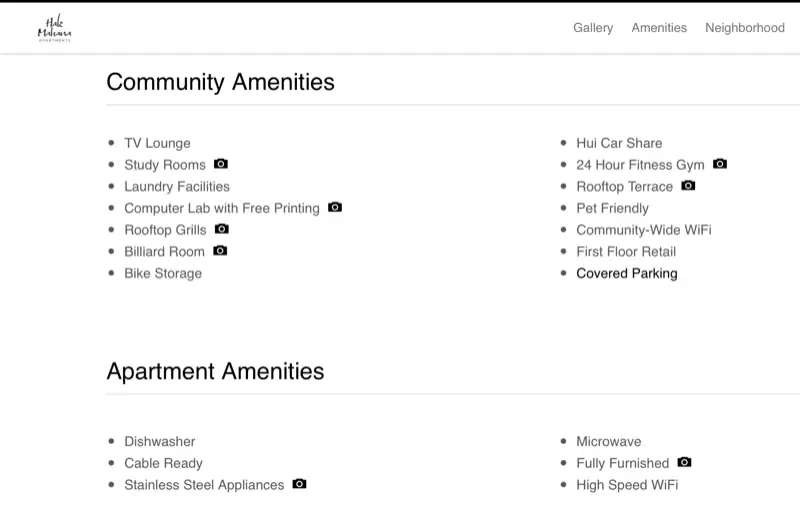Click the Fully Furnished camera icon
Image resolution: width=800 pixels, height=525 pixels.
(x=684, y=462)
